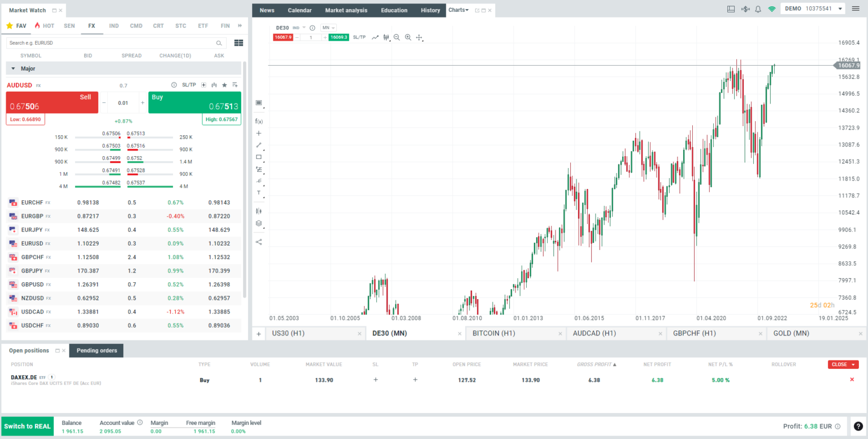Image resolution: width=868 pixels, height=439 pixels.
Task: Type in the Market Watch search field
Action: coord(113,42)
